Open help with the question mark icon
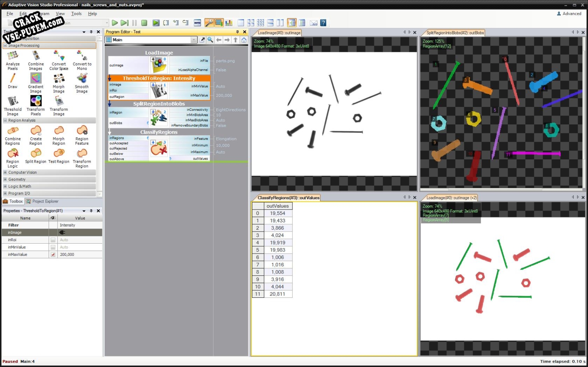588x367 pixels. coord(323,23)
